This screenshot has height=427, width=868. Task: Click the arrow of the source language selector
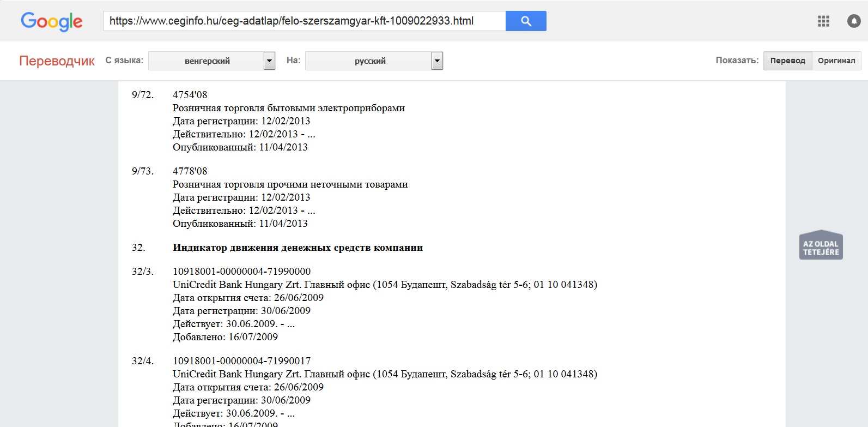click(x=270, y=61)
